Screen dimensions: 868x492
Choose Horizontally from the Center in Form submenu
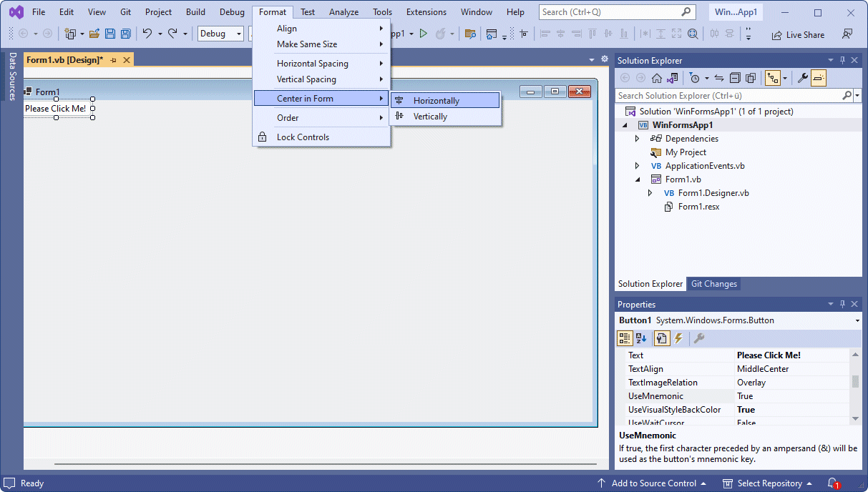point(436,101)
